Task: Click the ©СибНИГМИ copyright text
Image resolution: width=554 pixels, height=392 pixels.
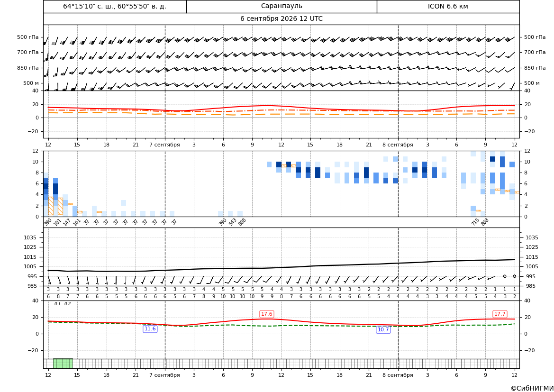Action: point(532,388)
